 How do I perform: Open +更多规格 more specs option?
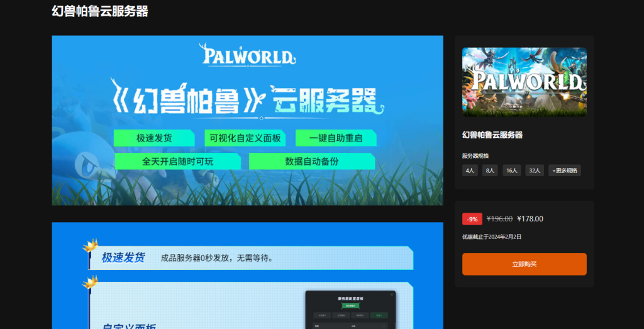tap(564, 170)
